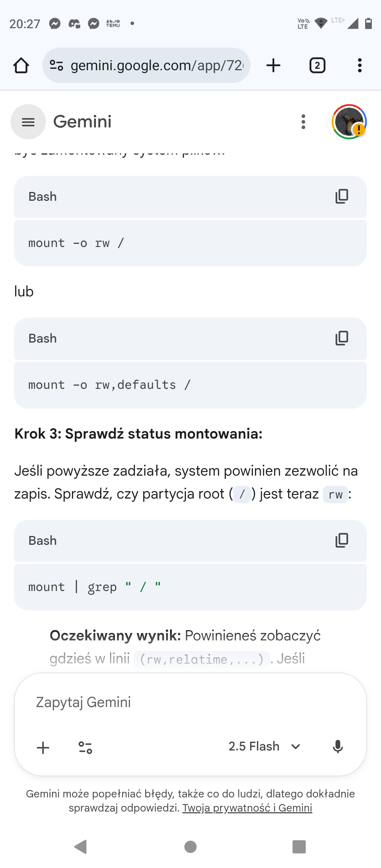Image resolution: width=381 pixels, height=868 pixels.
Task: Tap the gemini.google.com address bar URL
Action: point(157,65)
